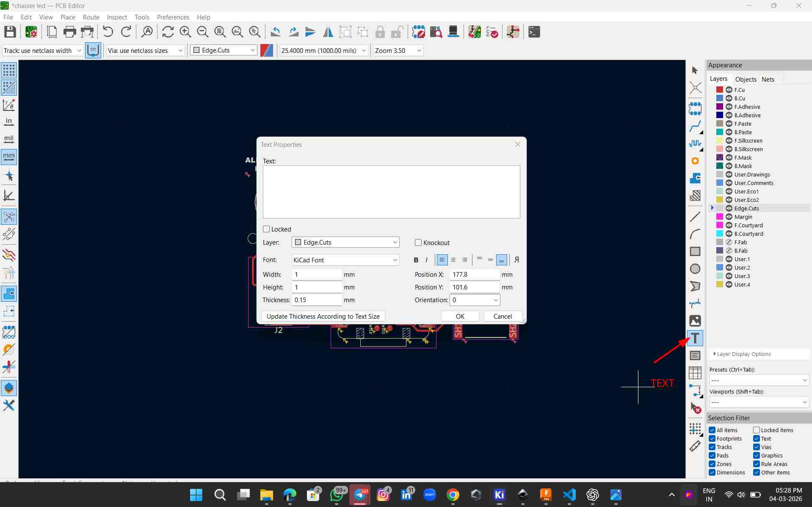Click the Save icon in top toolbar
The width and height of the screenshot is (812, 507).
click(x=10, y=32)
